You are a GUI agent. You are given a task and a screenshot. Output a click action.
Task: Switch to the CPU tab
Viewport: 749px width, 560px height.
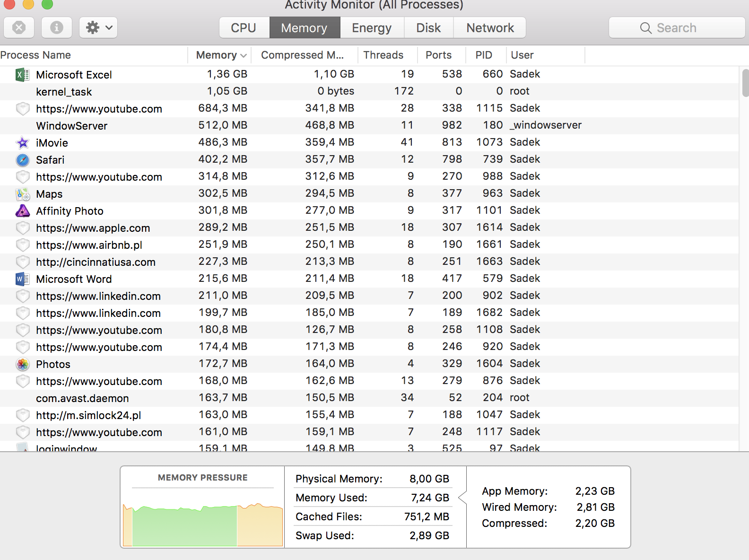[244, 28]
